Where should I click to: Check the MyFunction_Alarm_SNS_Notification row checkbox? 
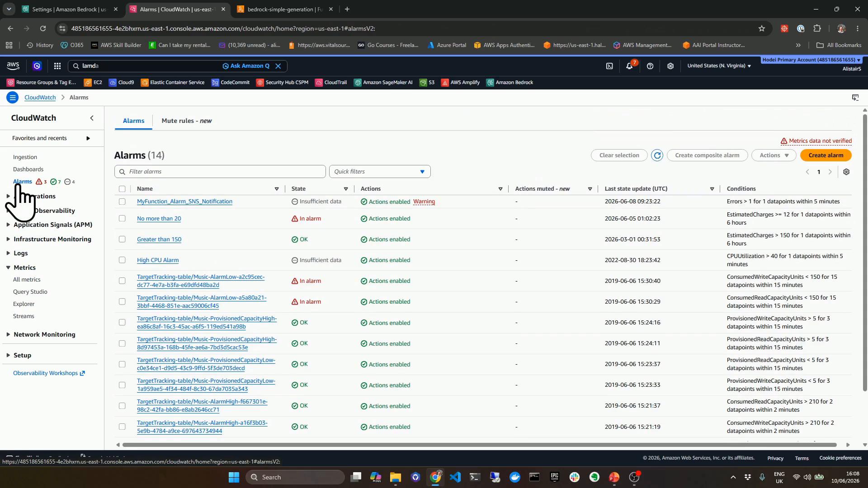click(122, 202)
